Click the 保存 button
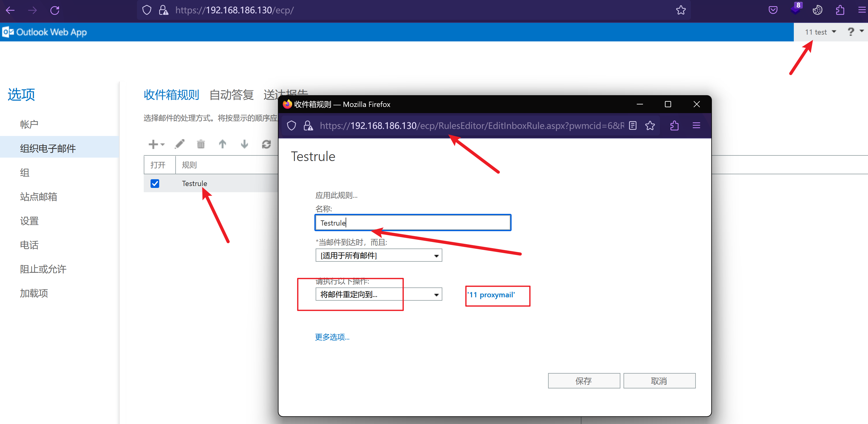 pyautogui.click(x=584, y=381)
